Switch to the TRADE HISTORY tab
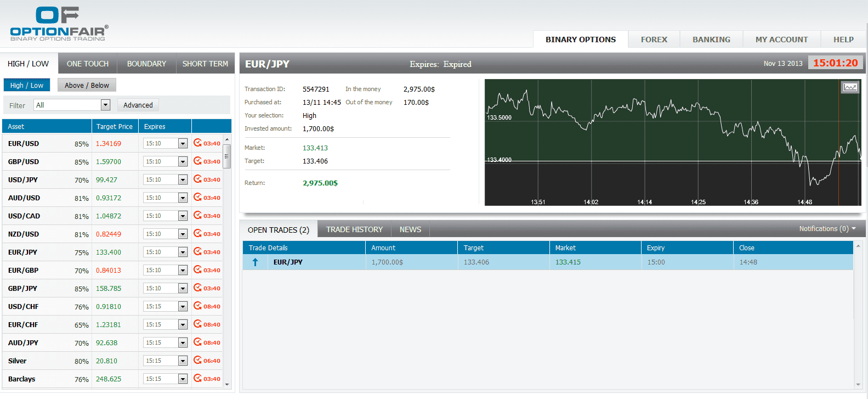The image size is (868, 399). 354,229
